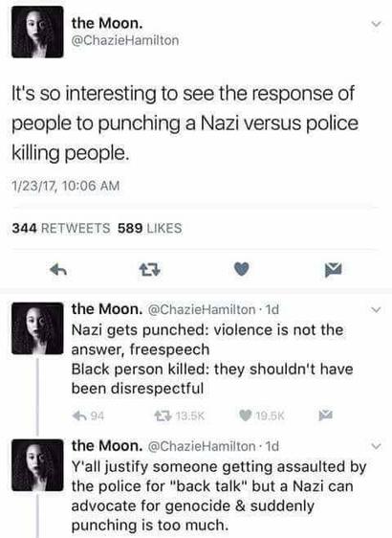This screenshot has width=392, height=538.
Task: Expand options chevron on 'Nazi gets punched' tweet
Action: point(376,310)
